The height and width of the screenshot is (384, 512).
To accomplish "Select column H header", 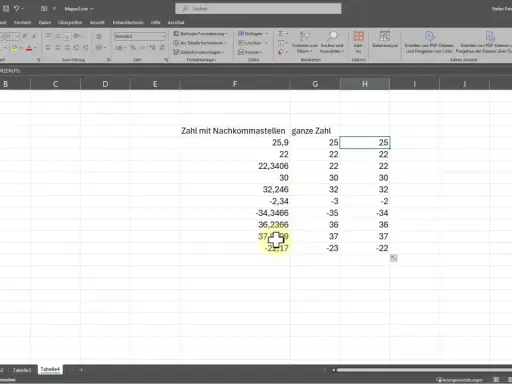I will pyautogui.click(x=365, y=84).
